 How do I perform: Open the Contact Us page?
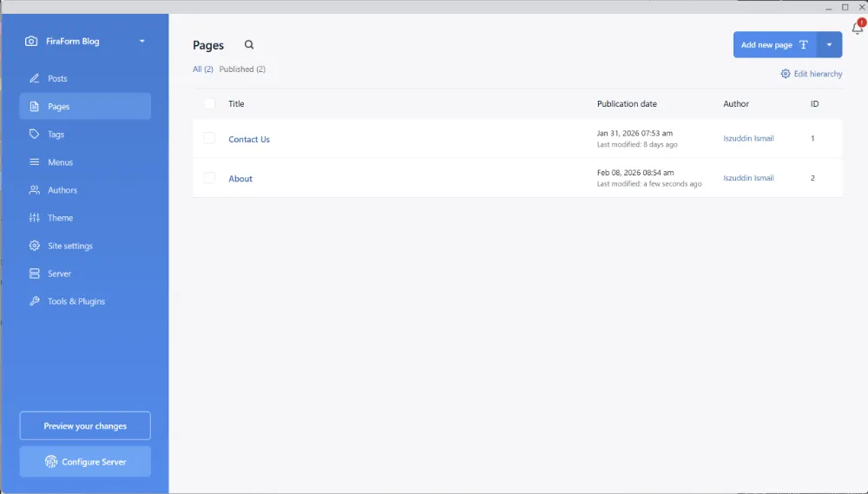coord(249,140)
